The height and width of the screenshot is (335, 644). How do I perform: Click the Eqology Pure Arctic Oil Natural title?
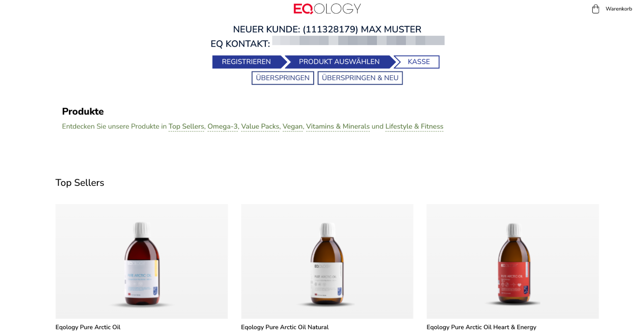(x=285, y=327)
